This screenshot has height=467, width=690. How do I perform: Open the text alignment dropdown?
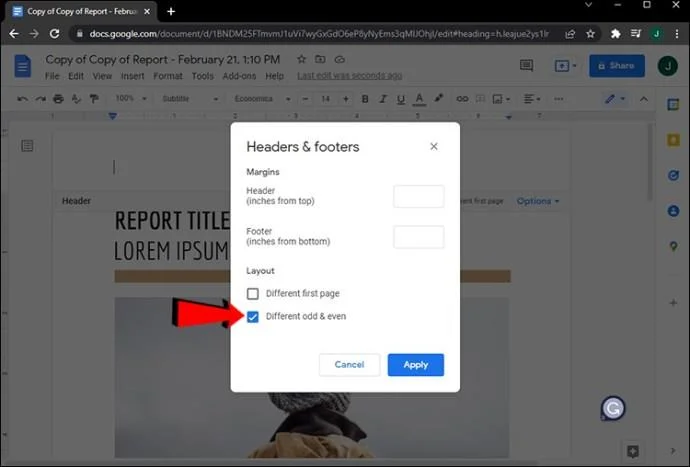click(x=532, y=99)
